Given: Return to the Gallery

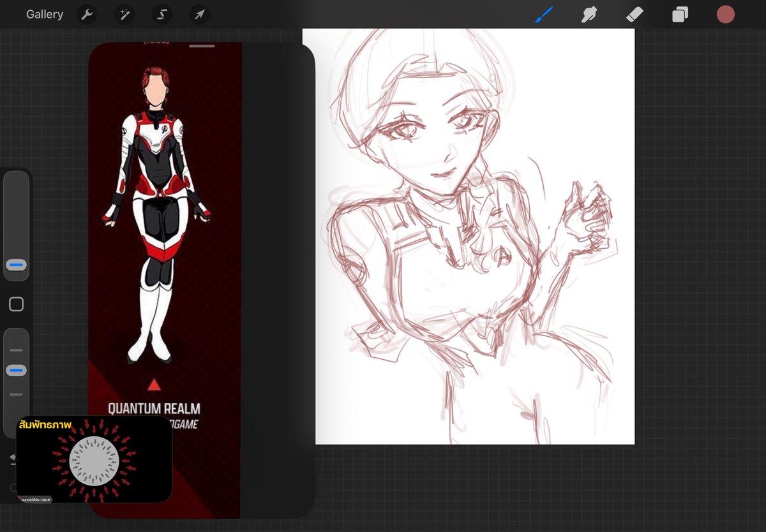Looking at the screenshot, I should click(45, 14).
